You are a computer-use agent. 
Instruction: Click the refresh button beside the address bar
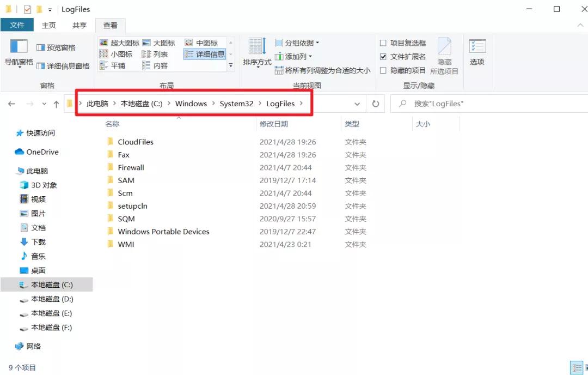tap(376, 104)
